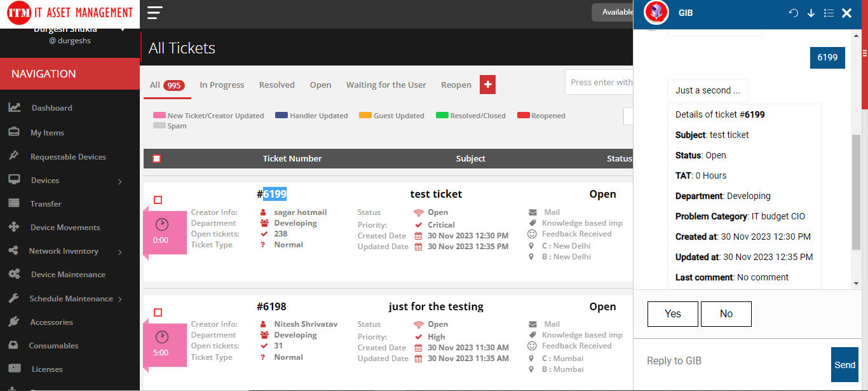The image size is (868, 391).
Task: Click the Feedback Received smiley on ticket 6198
Action: point(532,346)
